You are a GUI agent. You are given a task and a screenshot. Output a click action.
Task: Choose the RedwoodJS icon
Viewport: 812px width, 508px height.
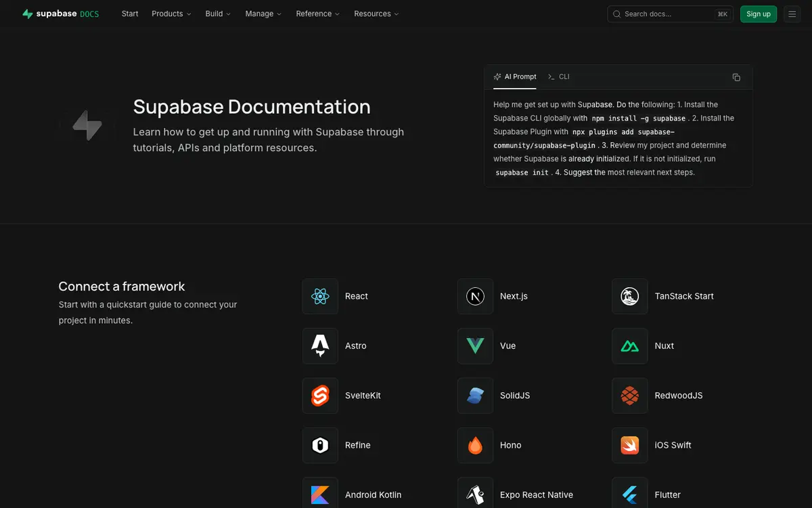click(x=630, y=396)
